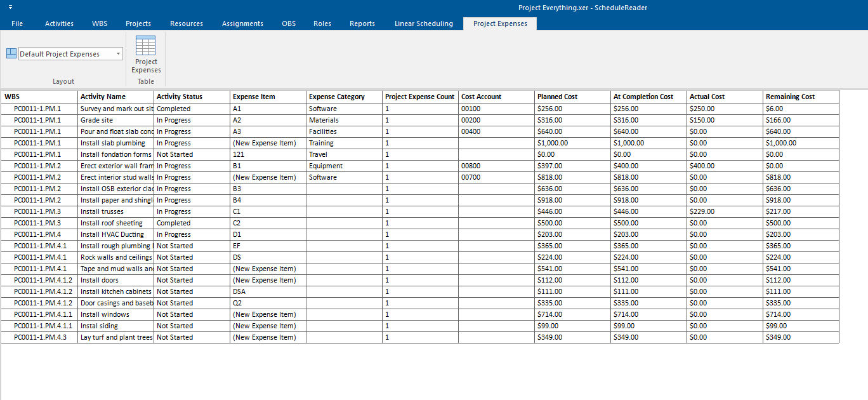The width and height of the screenshot is (868, 400).
Task: Open the Project Expenses table icon
Action: coord(146,55)
